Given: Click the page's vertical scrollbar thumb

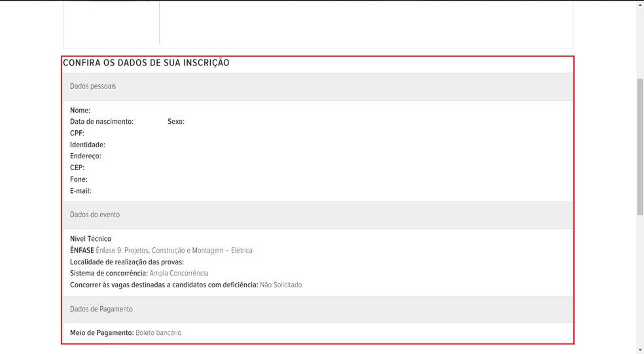Looking at the screenshot, I should click(640, 147).
